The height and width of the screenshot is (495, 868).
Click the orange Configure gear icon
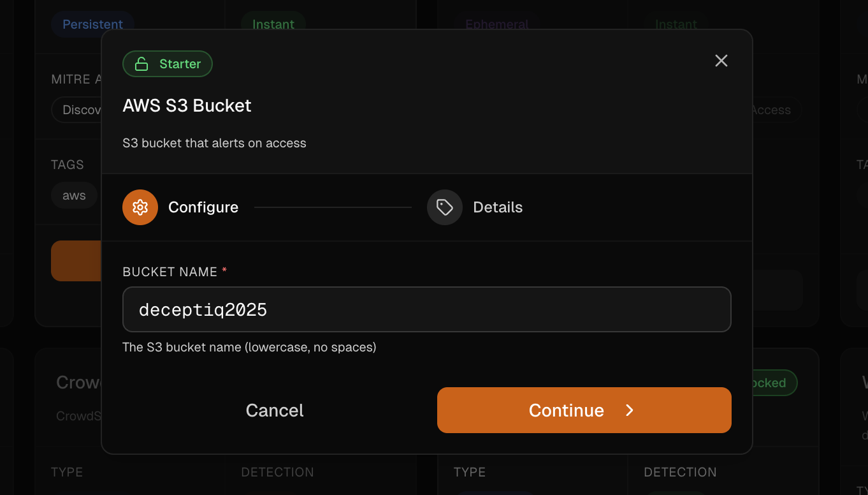pyautogui.click(x=140, y=207)
